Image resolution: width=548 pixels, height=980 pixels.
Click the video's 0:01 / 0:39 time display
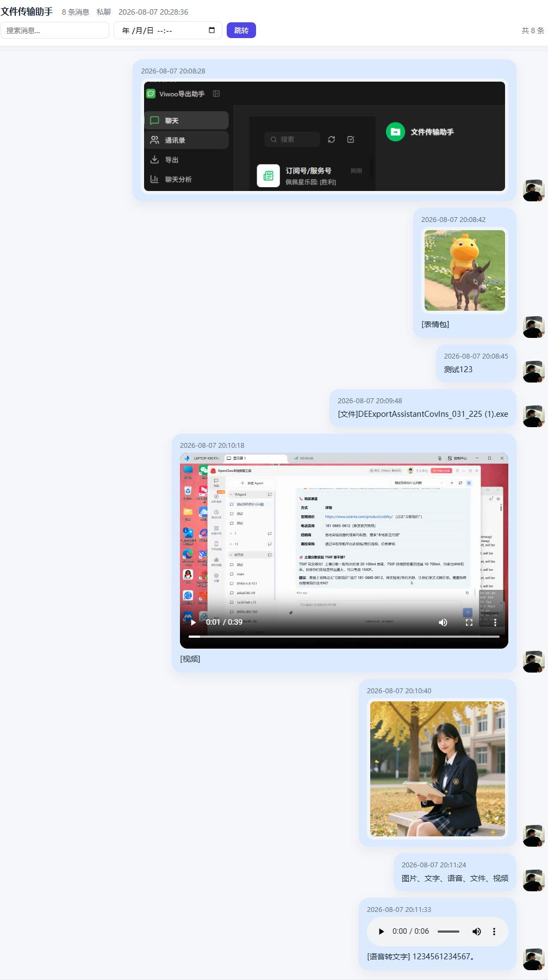coord(224,622)
